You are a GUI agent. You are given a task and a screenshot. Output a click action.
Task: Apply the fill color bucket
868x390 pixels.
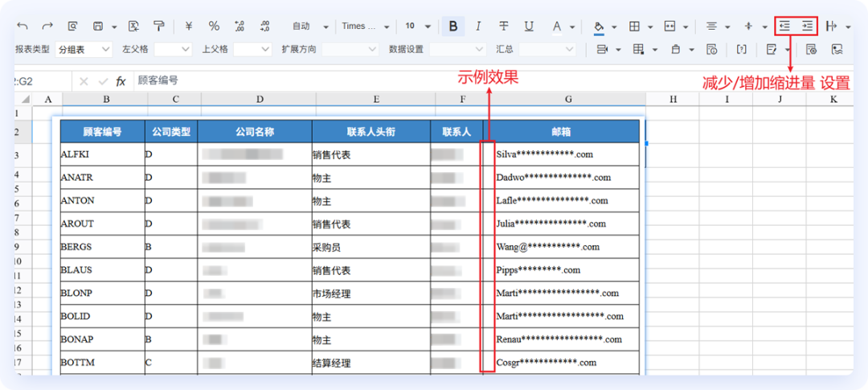pyautogui.click(x=599, y=26)
